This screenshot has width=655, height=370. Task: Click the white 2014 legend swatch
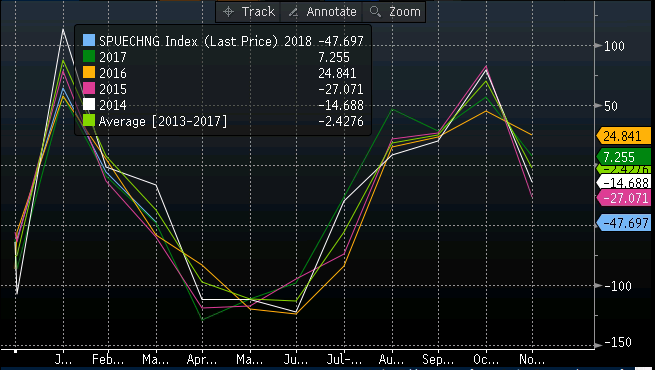(89, 105)
